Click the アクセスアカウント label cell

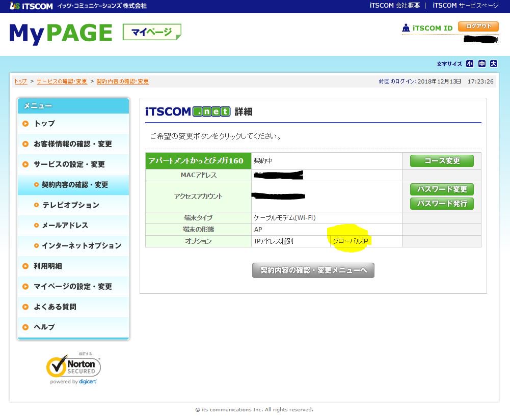tap(198, 197)
